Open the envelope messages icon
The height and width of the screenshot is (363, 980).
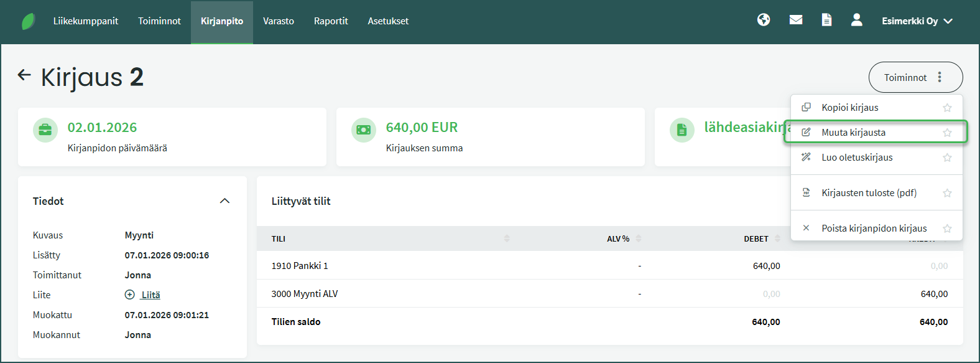795,20
